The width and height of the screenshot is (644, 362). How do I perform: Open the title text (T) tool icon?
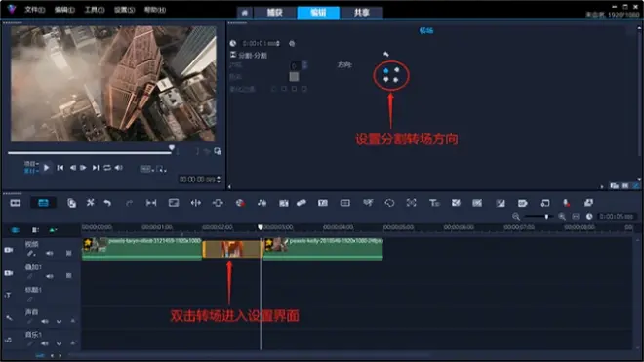(x=434, y=203)
